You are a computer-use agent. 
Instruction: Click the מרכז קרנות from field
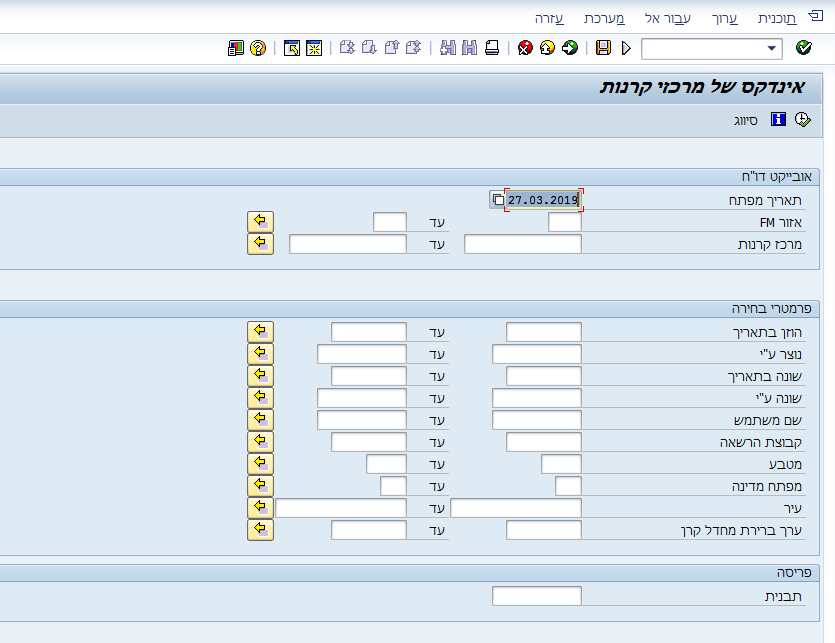(x=523, y=244)
